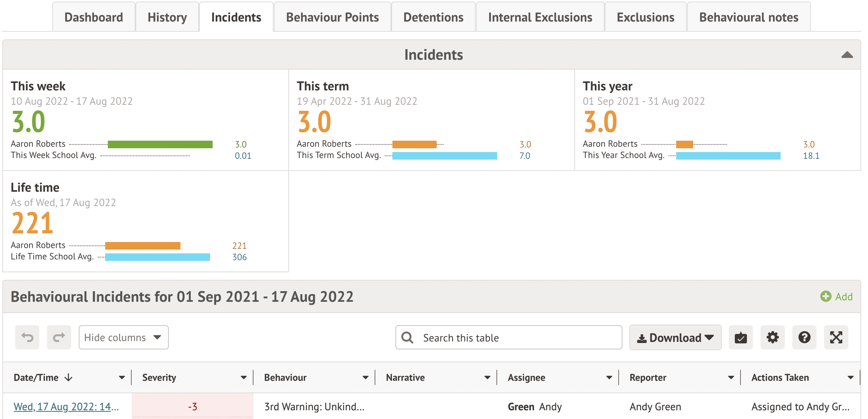Image resolution: width=868 pixels, height=419 pixels.
Task: Click the green This week bar for Aaron Roberts
Action: point(160,144)
